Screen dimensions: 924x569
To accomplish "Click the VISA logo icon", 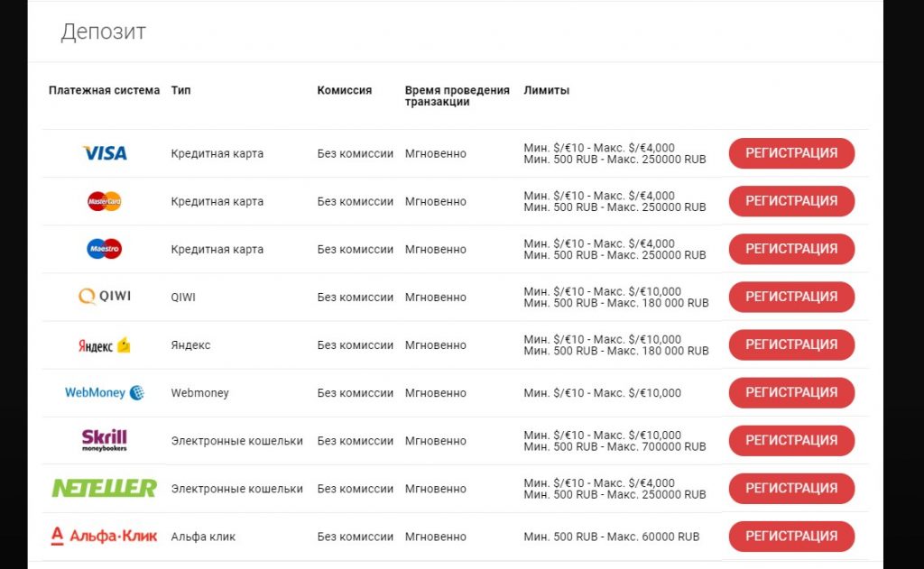I will 105,153.
